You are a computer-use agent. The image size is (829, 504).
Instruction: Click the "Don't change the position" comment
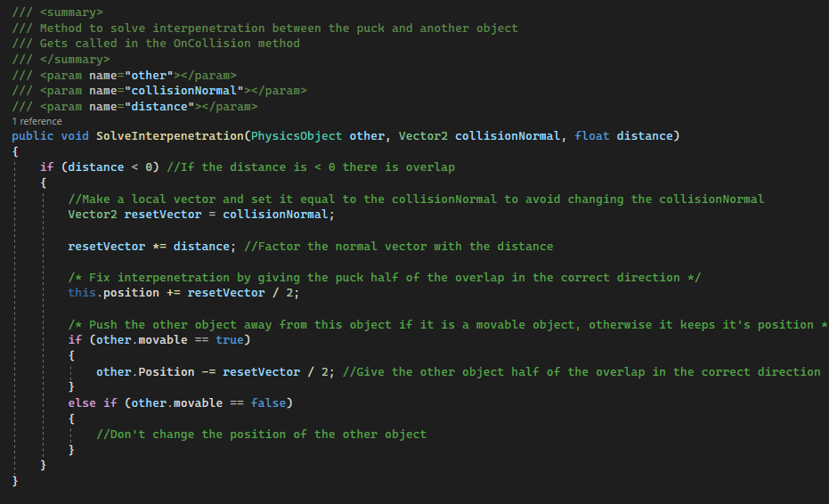pos(261,435)
